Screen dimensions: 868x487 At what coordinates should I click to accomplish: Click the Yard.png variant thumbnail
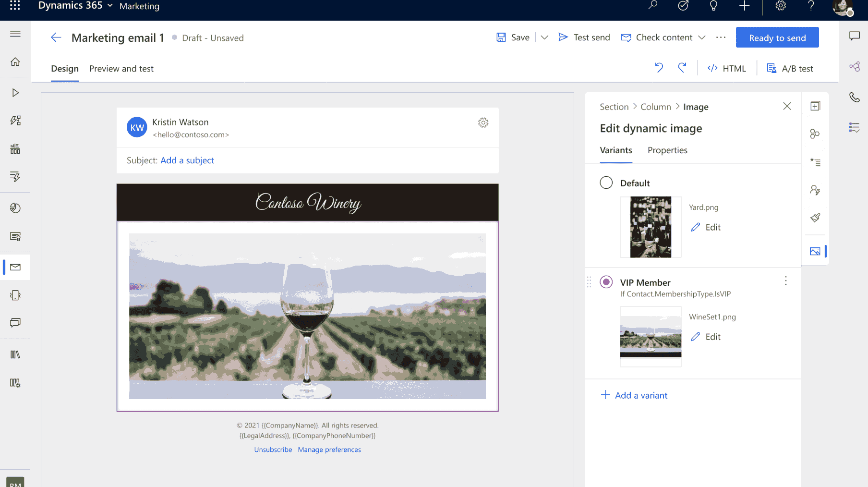(651, 227)
